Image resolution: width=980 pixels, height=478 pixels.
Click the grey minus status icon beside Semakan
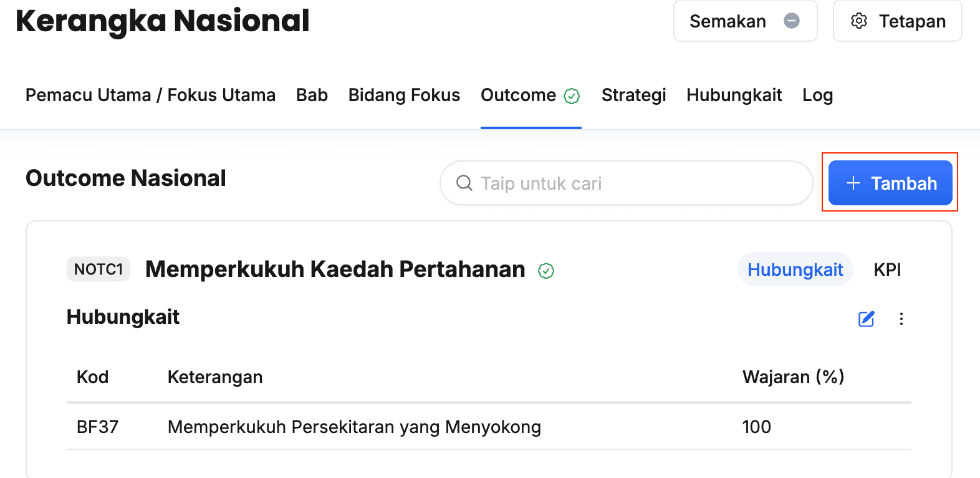(792, 21)
